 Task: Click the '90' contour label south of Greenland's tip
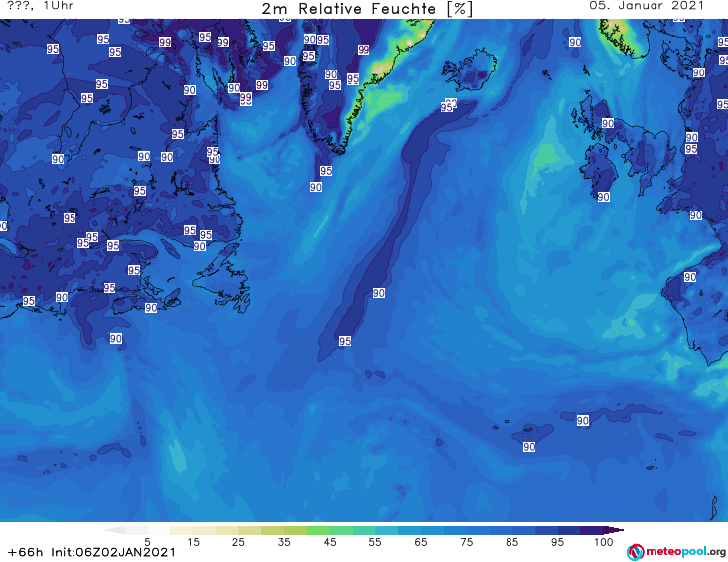315,187
